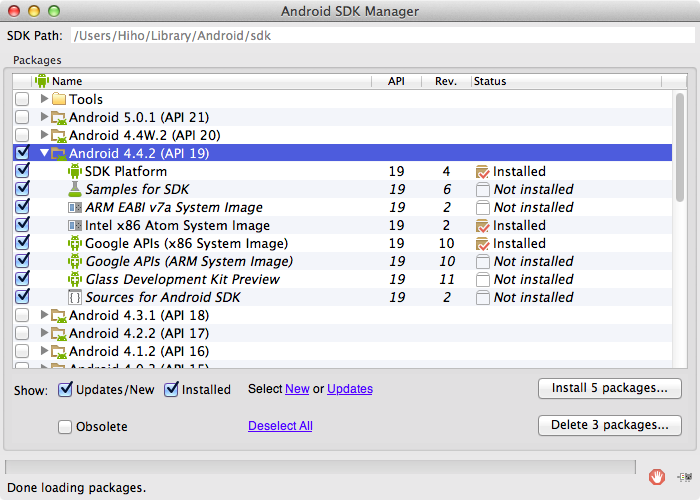The width and height of the screenshot is (700, 500).
Task: Collapse the Android 4.4.2 (API 19) group
Action: [44, 153]
